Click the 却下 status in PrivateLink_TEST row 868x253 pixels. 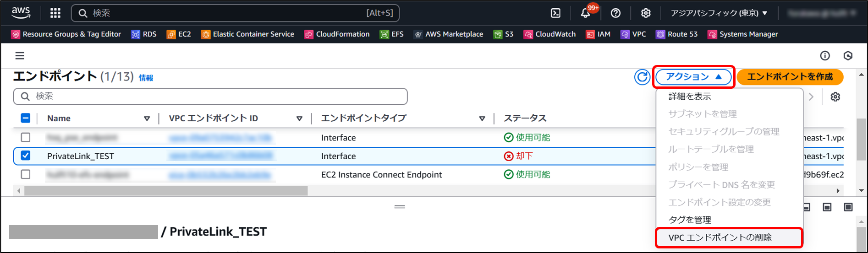point(518,156)
